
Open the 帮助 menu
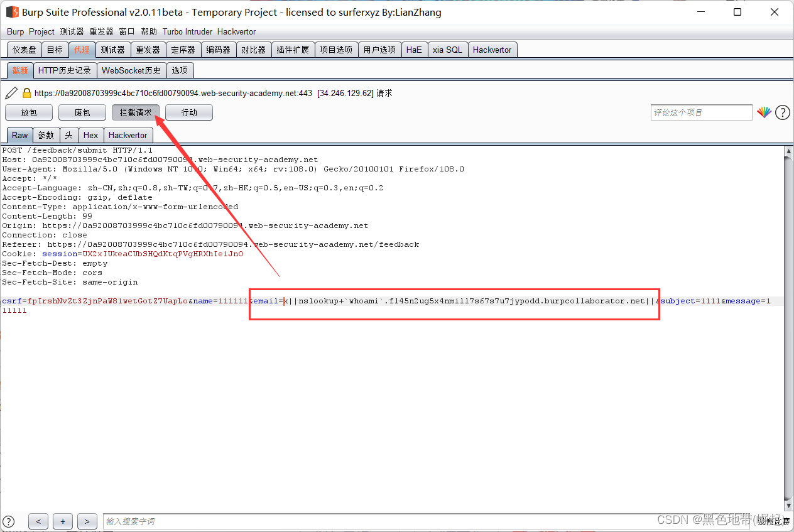[x=149, y=31]
